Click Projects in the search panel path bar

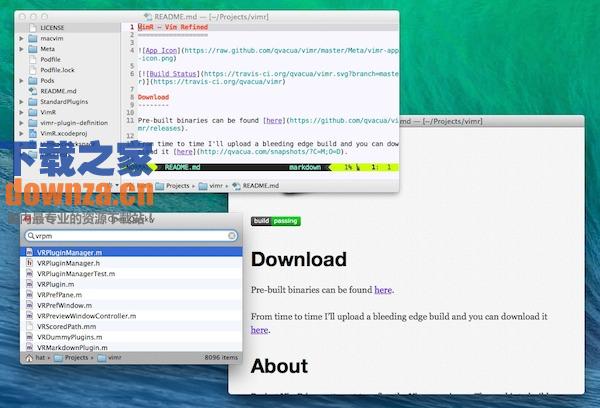[x=72, y=358]
